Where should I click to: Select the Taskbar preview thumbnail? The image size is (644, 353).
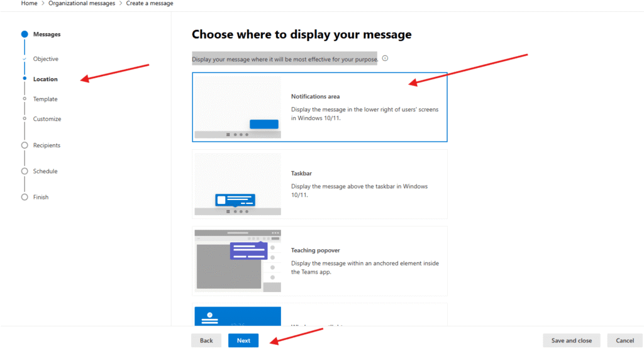(x=238, y=184)
